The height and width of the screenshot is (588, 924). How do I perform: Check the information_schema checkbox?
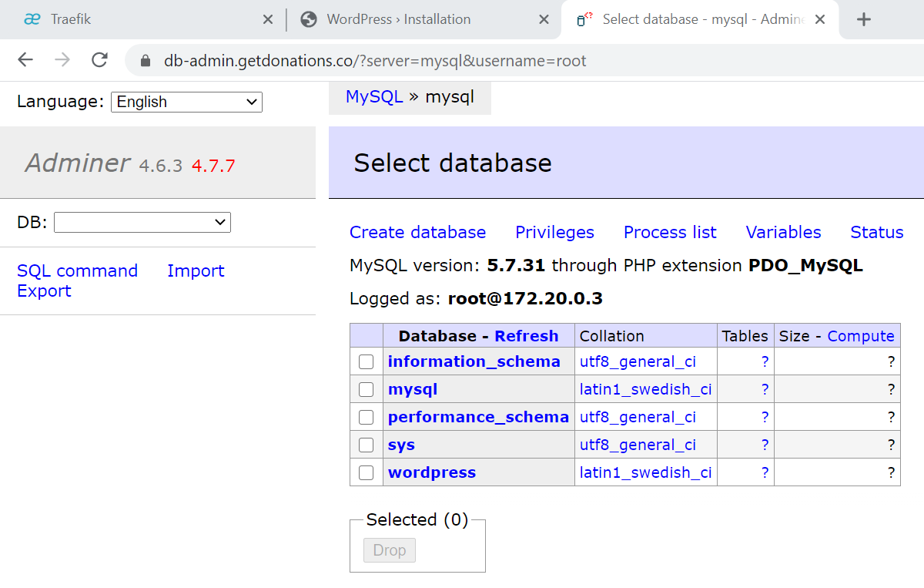367,361
